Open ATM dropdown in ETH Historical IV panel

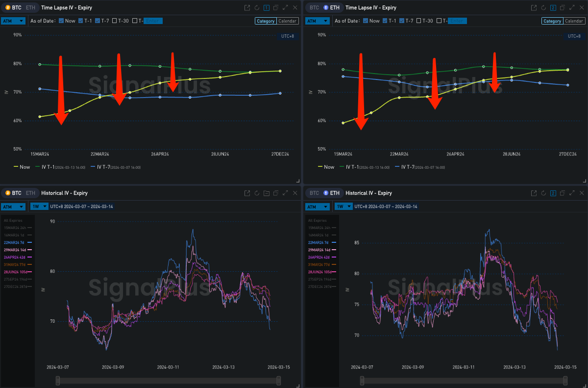[318, 207]
